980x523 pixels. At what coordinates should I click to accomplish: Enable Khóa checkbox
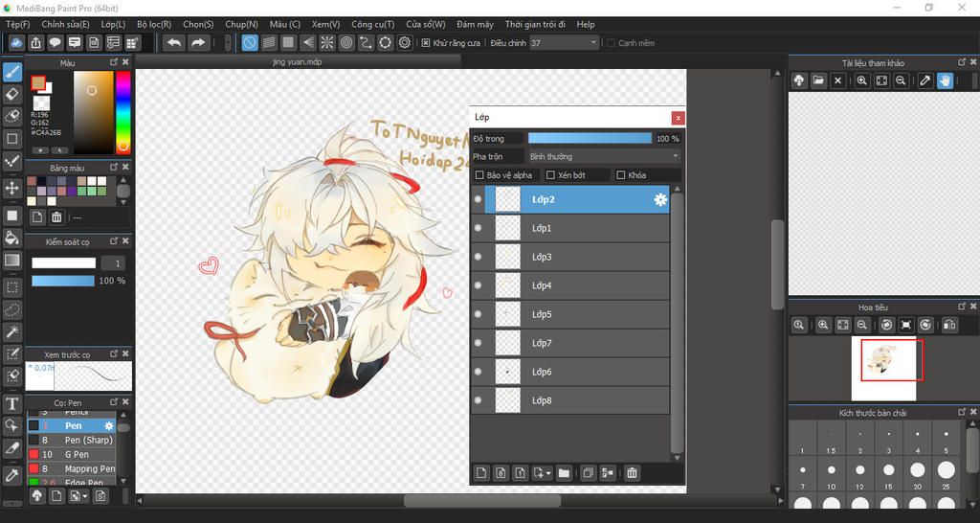[x=620, y=175]
